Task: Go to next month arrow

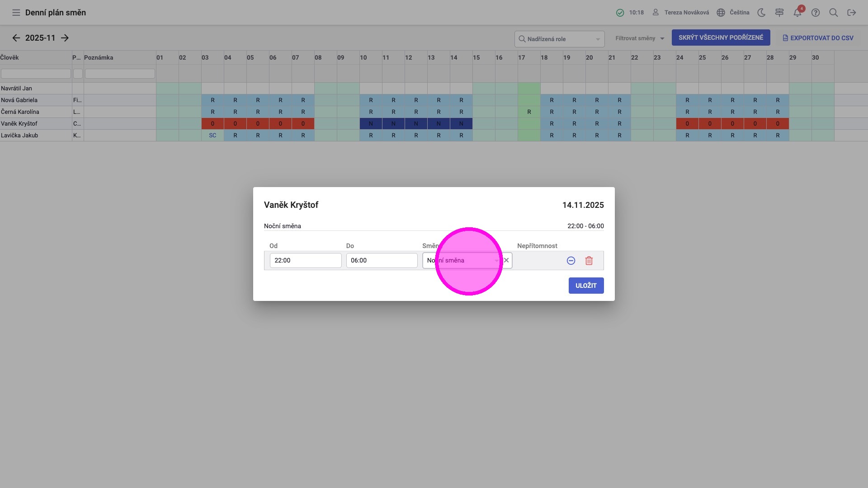Action: 65,38
